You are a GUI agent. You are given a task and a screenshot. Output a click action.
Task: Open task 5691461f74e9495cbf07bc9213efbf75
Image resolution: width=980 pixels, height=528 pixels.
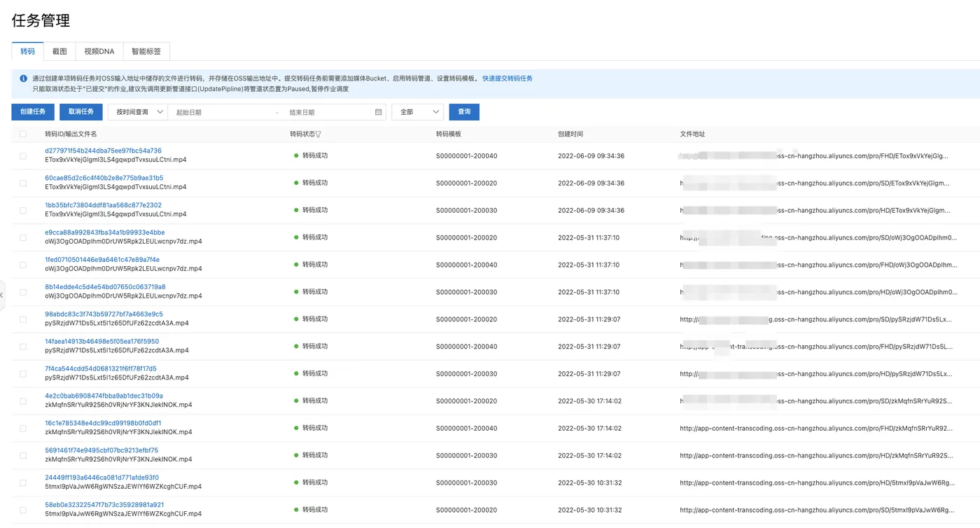(x=101, y=451)
